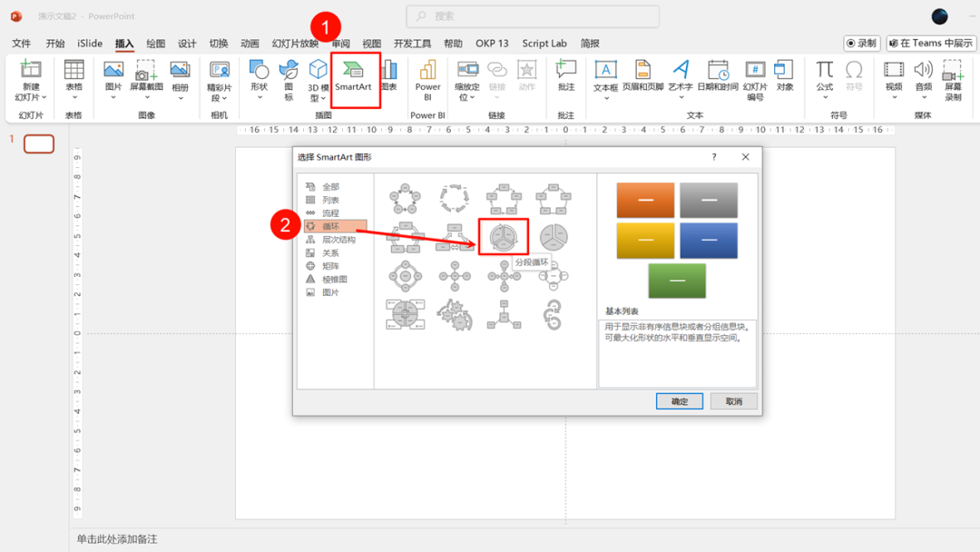Select the 循环 category in the dialog
This screenshot has height=552, width=980.
[335, 226]
